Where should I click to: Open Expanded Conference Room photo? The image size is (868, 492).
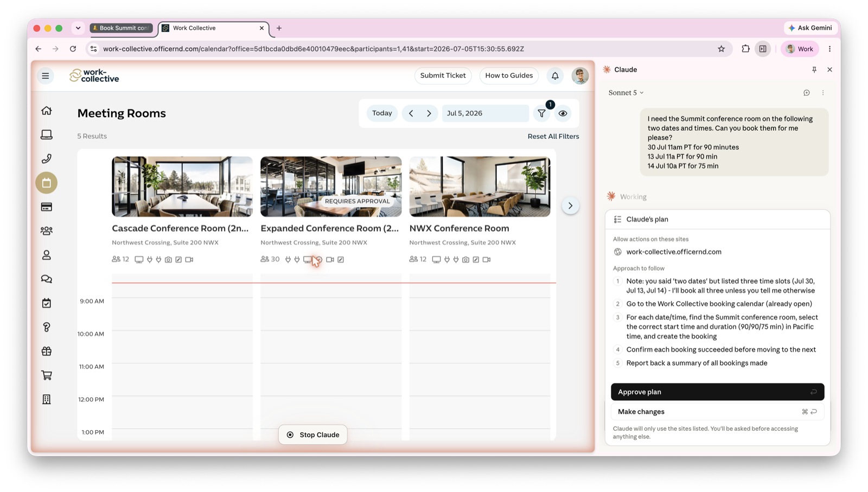coord(331,187)
